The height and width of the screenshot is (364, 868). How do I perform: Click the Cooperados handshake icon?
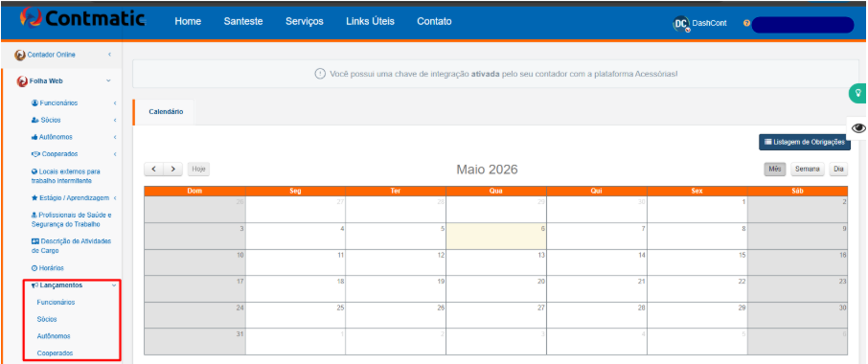36,154
